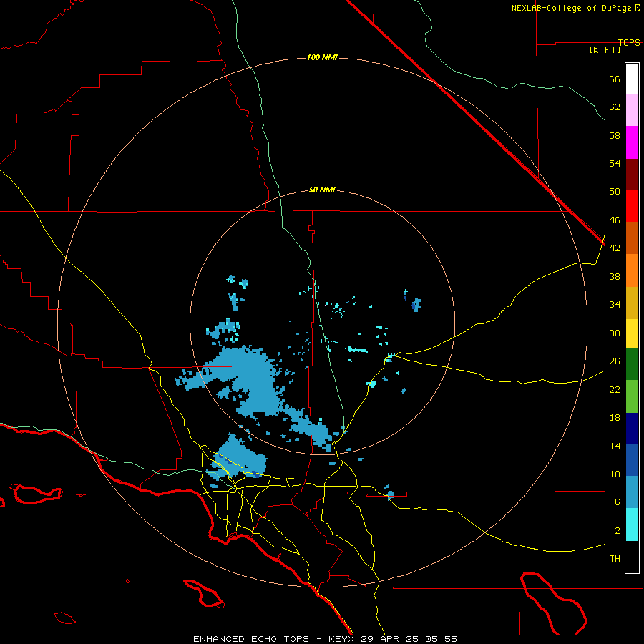644x644 pixels.
Task: Select the navy blue legend swatch
Action: pos(632,429)
